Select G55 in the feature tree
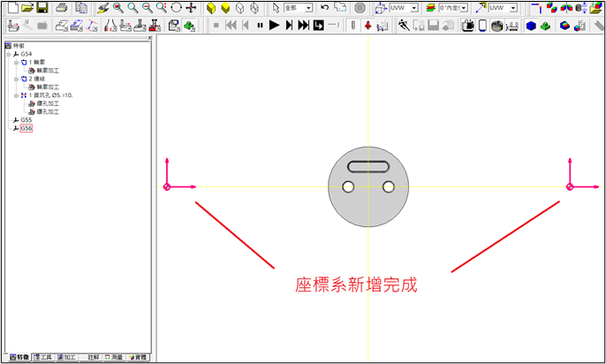Image resolution: width=606 pixels, height=364 pixels. tap(26, 120)
